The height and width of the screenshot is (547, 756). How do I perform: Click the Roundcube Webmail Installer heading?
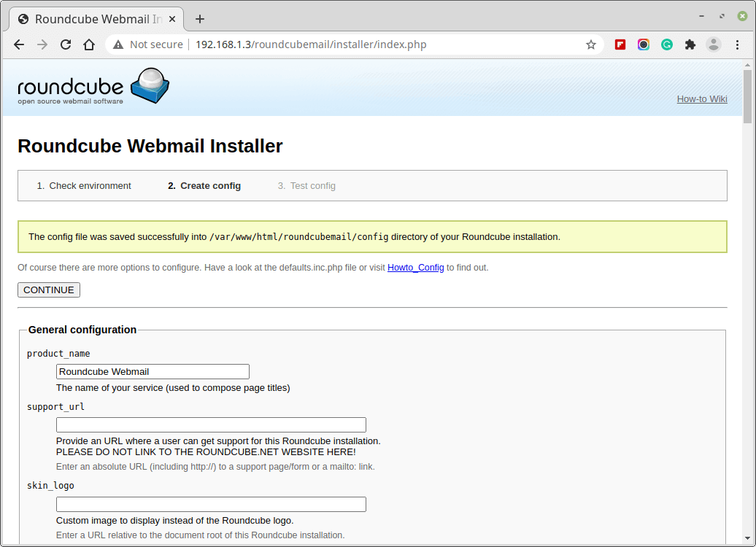pyautogui.click(x=150, y=146)
